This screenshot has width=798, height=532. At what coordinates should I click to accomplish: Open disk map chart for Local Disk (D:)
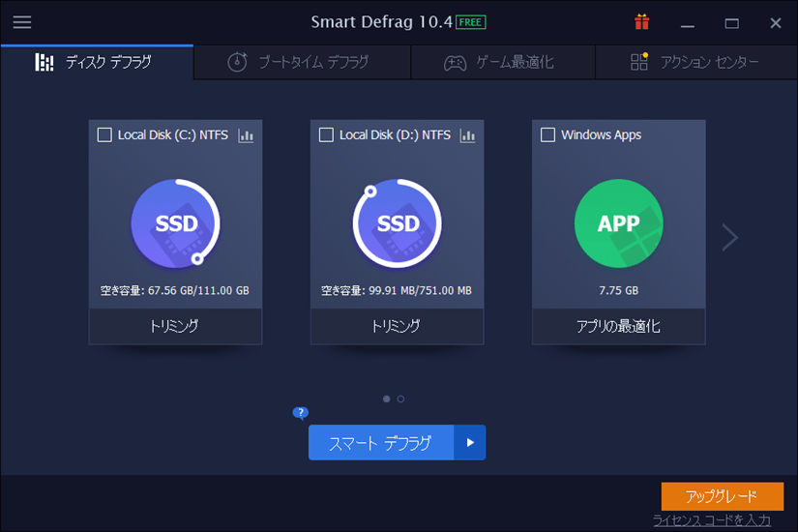click(x=467, y=135)
